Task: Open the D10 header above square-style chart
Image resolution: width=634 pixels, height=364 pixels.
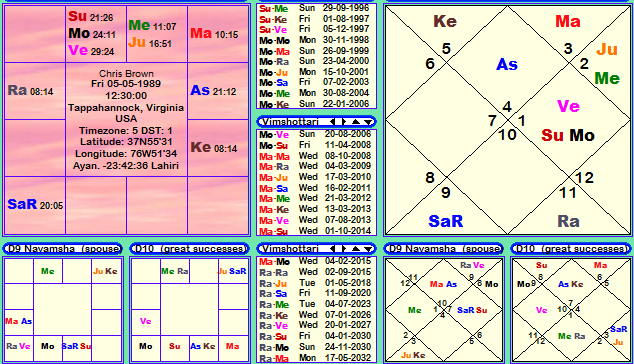Action: (190, 249)
